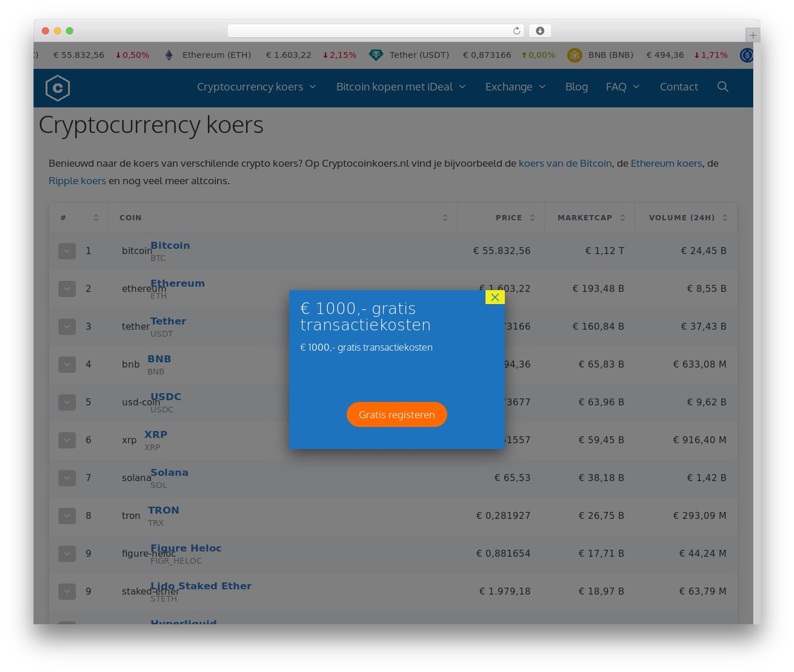Open a new browser tab
The width and height of the screenshot is (794, 672).
pos(752,35)
